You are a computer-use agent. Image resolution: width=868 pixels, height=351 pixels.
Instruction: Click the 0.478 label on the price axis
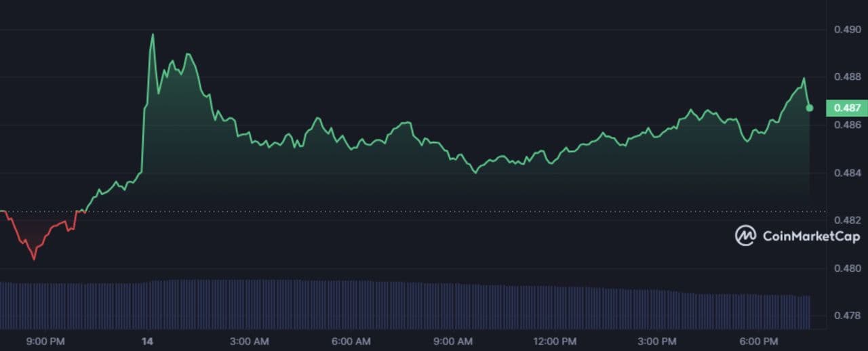(846, 316)
